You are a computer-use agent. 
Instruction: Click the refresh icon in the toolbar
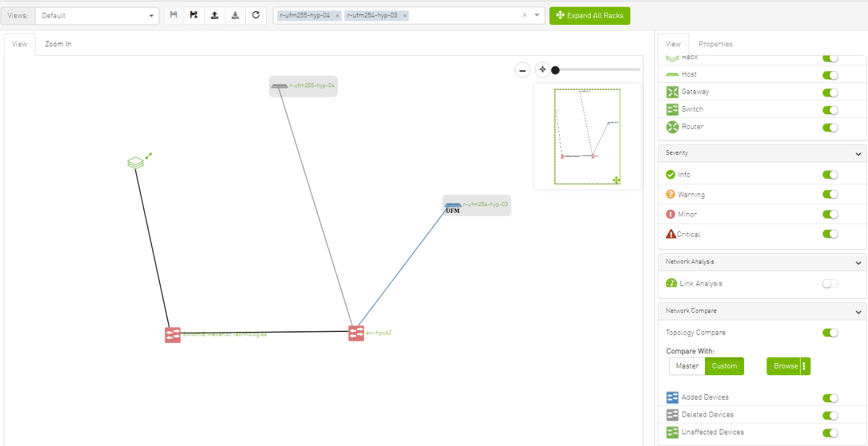point(256,15)
